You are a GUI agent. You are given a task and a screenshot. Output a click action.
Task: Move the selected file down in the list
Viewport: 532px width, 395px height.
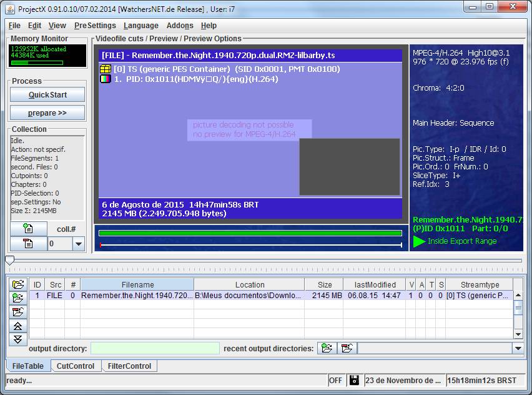coord(18,339)
